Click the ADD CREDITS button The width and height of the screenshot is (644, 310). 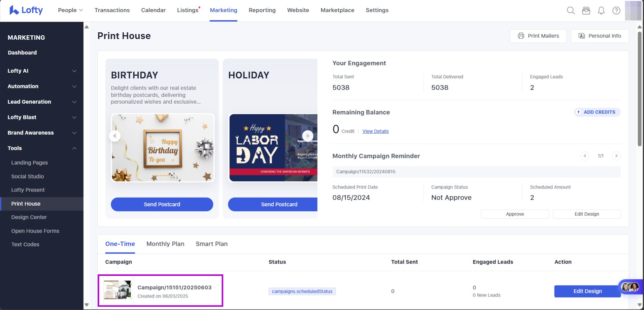tap(597, 112)
